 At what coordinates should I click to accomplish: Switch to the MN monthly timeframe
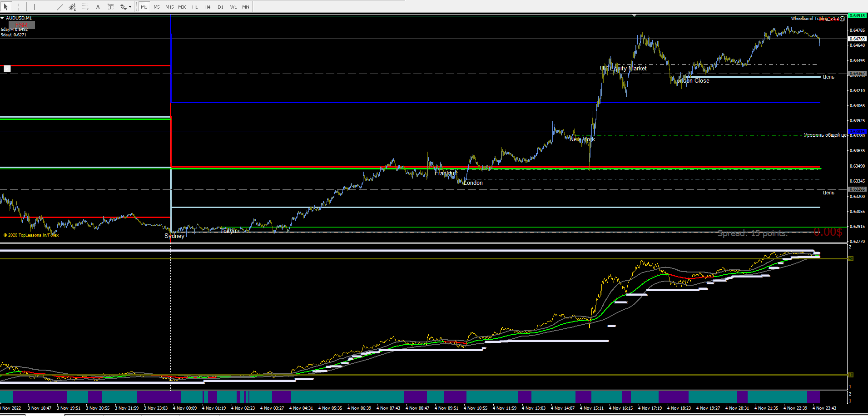click(x=246, y=7)
